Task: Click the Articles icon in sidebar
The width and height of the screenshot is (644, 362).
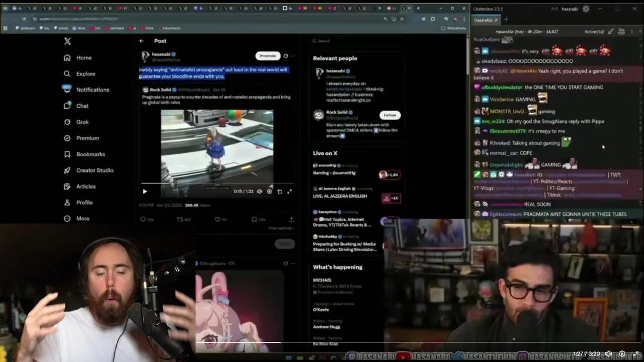Action: click(x=67, y=187)
